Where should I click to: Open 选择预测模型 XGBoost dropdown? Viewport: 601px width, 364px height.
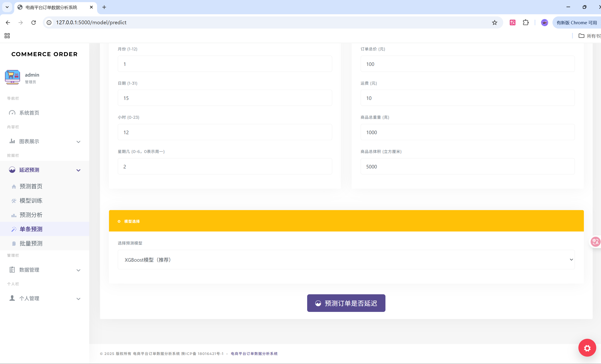tap(346, 260)
